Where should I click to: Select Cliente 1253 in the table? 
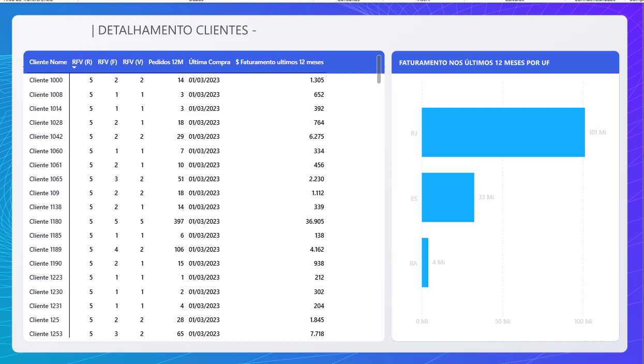46,334
